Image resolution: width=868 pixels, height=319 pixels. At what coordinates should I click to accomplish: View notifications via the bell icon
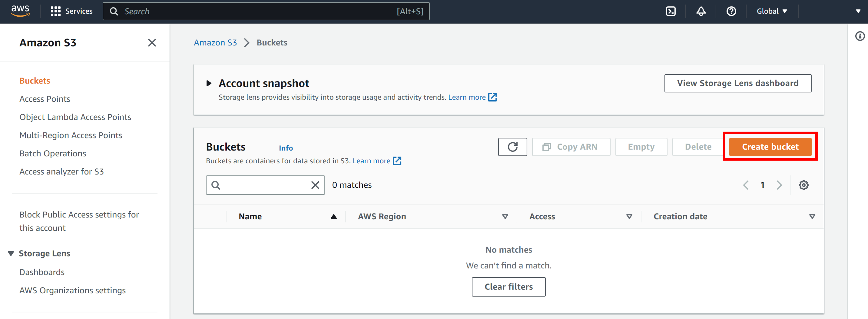coord(701,11)
